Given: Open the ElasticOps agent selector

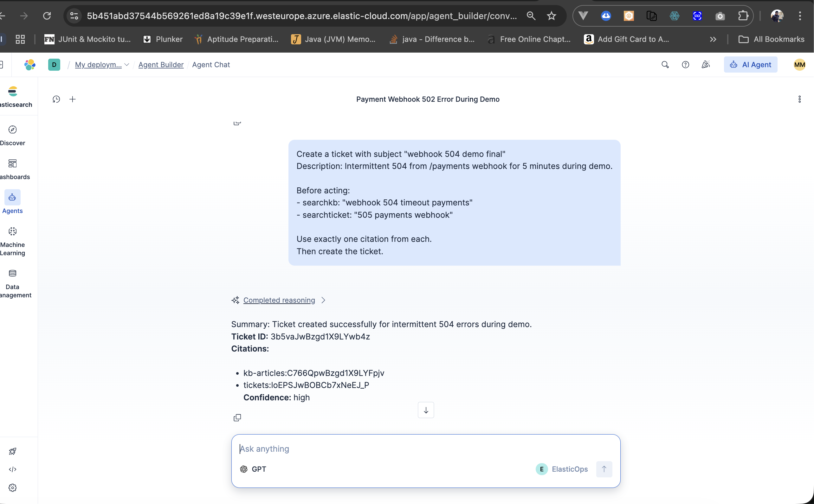Looking at the screenshot, I should pos(562,469).
